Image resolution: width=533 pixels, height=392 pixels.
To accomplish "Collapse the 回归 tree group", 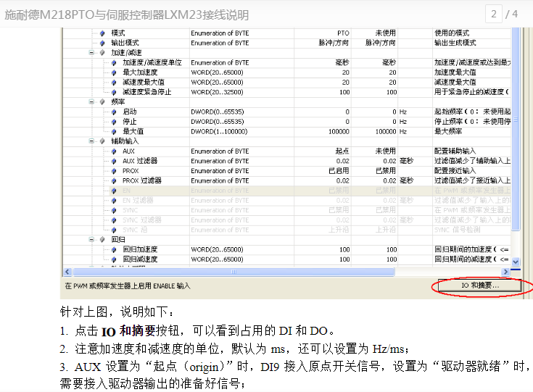I will click(x=91, y=239).
